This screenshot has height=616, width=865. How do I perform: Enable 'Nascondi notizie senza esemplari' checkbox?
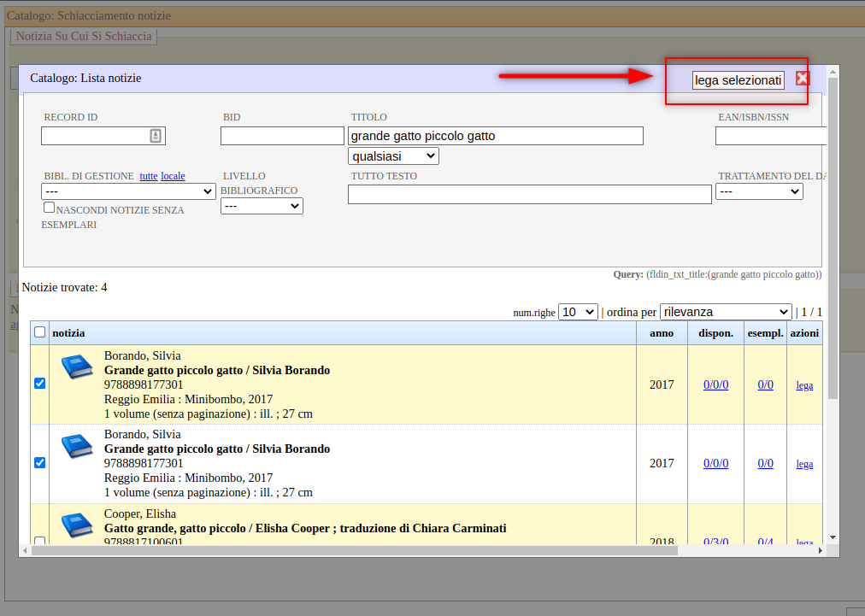50,208
